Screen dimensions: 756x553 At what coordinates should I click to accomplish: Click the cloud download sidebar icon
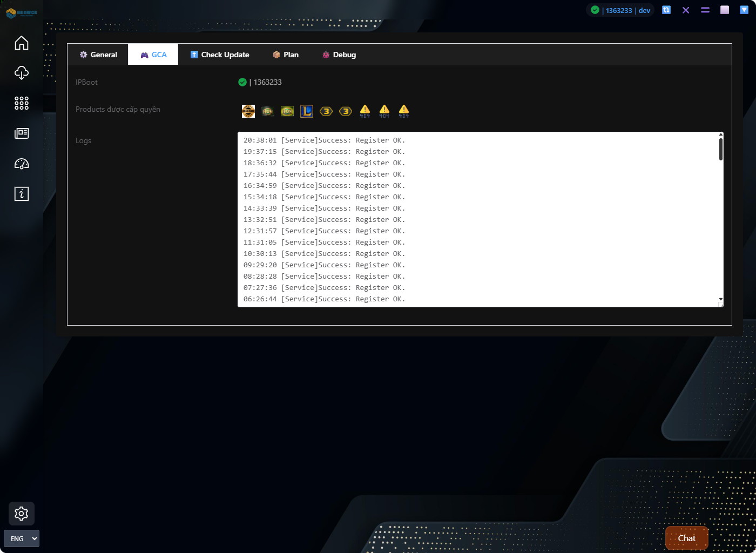(22, 73)
